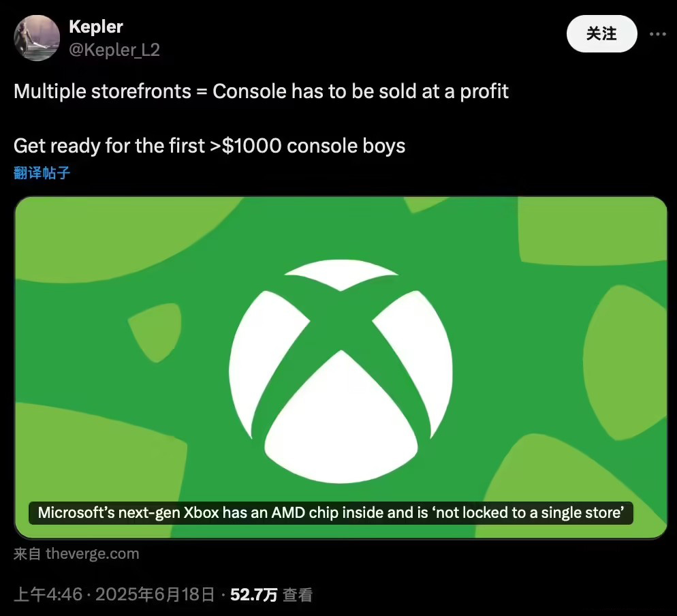Click the 上午4:46 post time

pyautogui.click(x=48, y=594)
